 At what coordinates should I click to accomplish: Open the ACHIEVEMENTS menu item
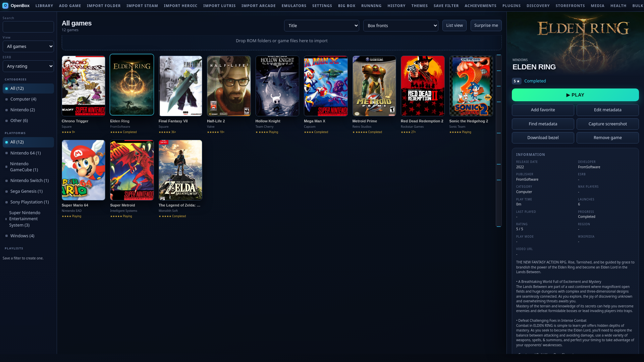[480, 6]
